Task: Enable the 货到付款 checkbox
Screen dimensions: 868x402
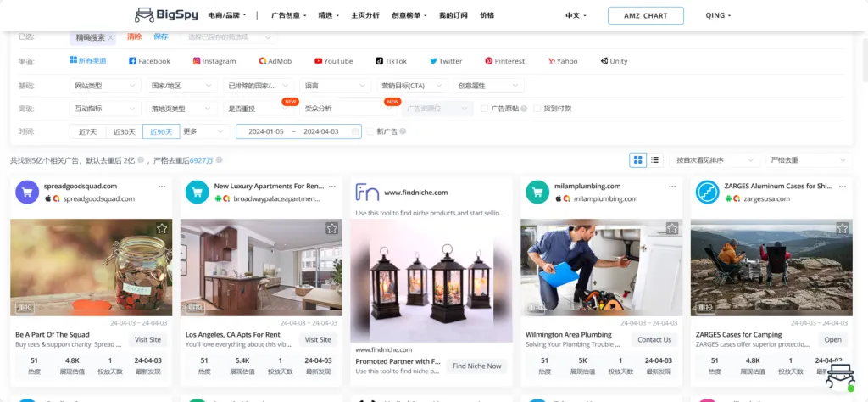Action: (537, 109)
